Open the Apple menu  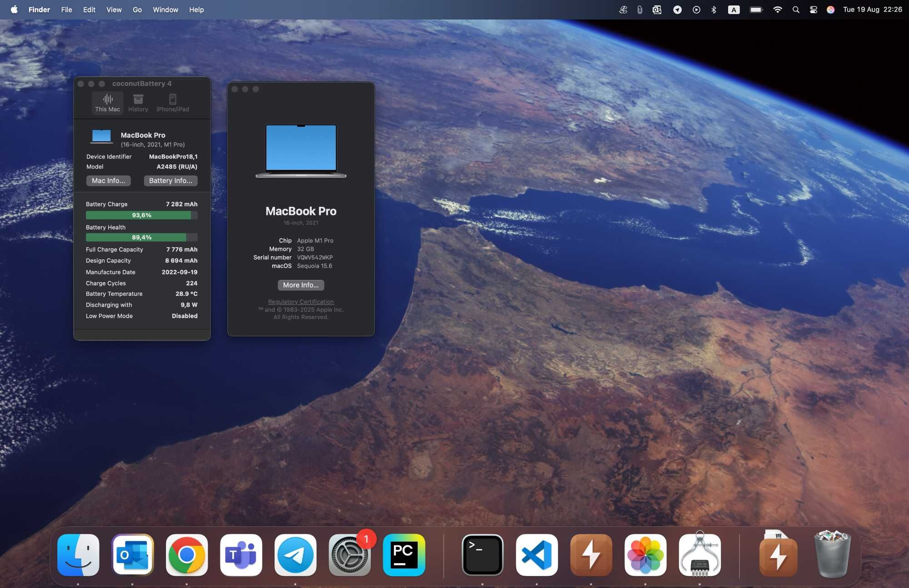14,10
